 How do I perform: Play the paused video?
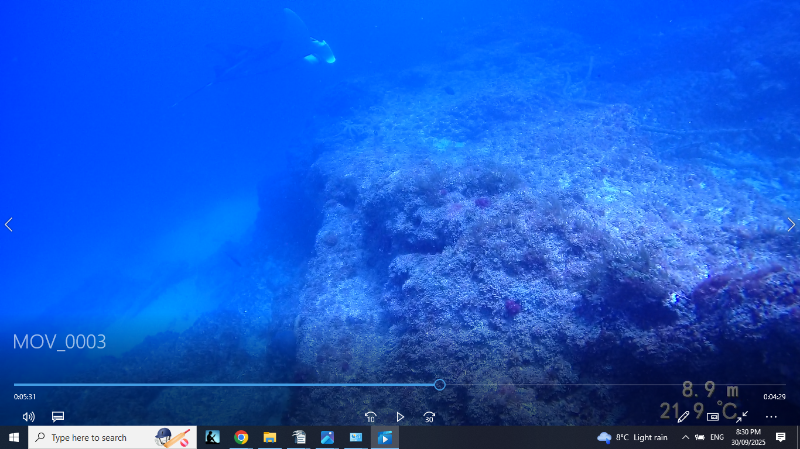point(400,416)
